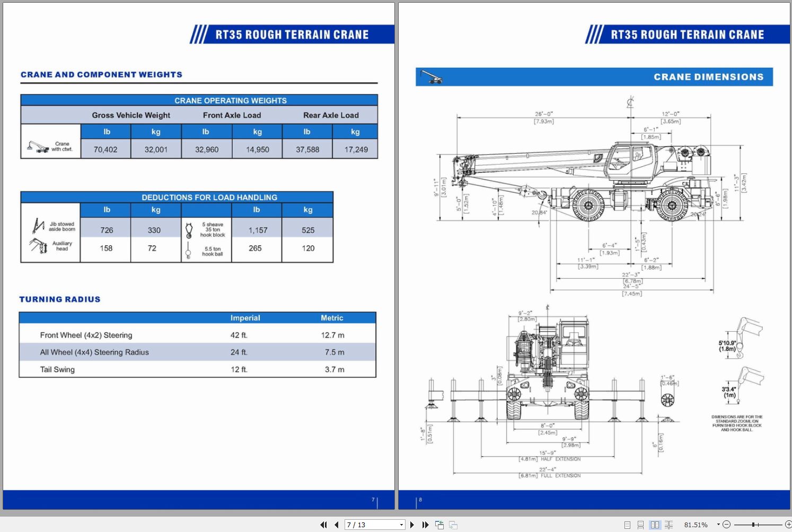Screen dimensions: 792x532
Task: Go to the next page
Action: [x=412, y=525]
